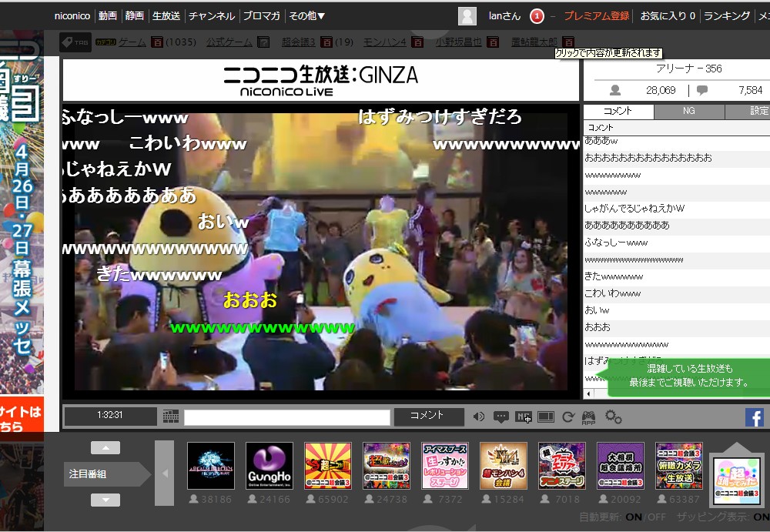770x532 pixels.
Task: Click the 7,584 comment count
Action: 750,90
